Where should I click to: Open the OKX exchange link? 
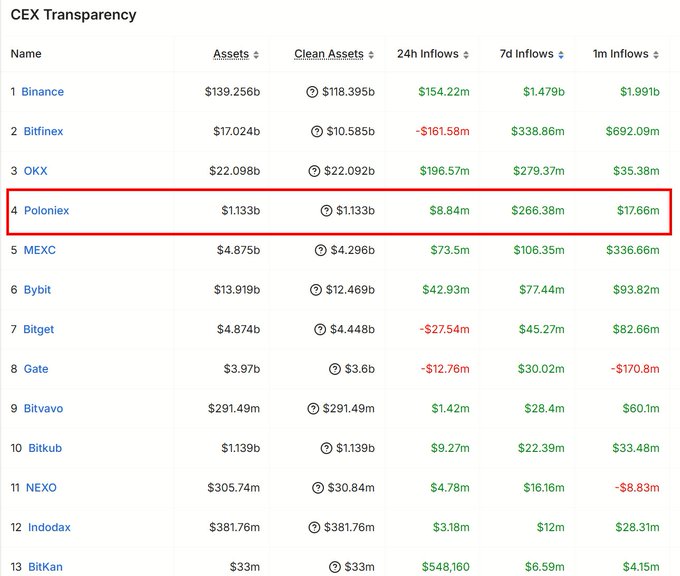point(36,171)
